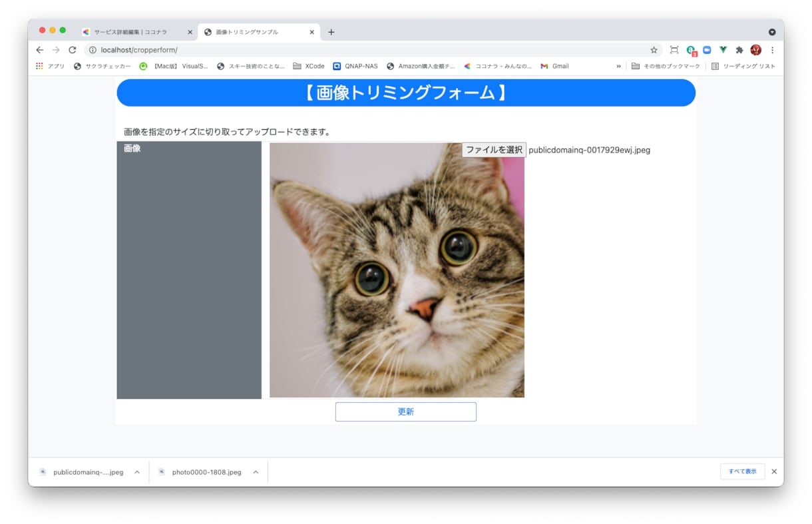Open the スキー技術のことな... bookmark
This screenshot has width=812, height=524.
point(251,67)
